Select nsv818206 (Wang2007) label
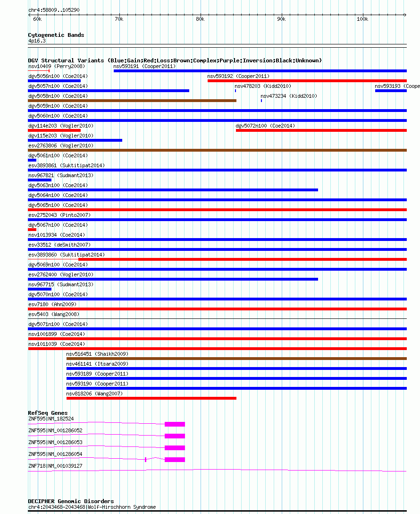 [x=94, y=394]
